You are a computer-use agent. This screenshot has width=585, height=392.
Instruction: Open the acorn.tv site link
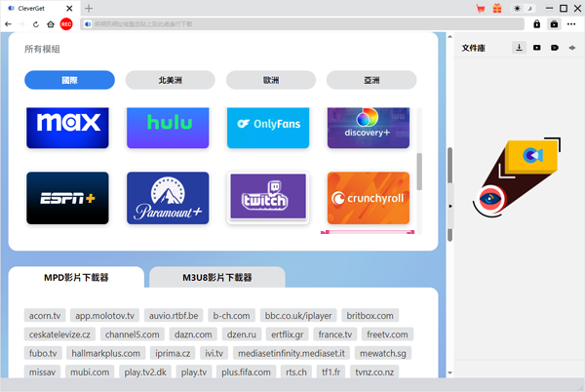[45, 316]
